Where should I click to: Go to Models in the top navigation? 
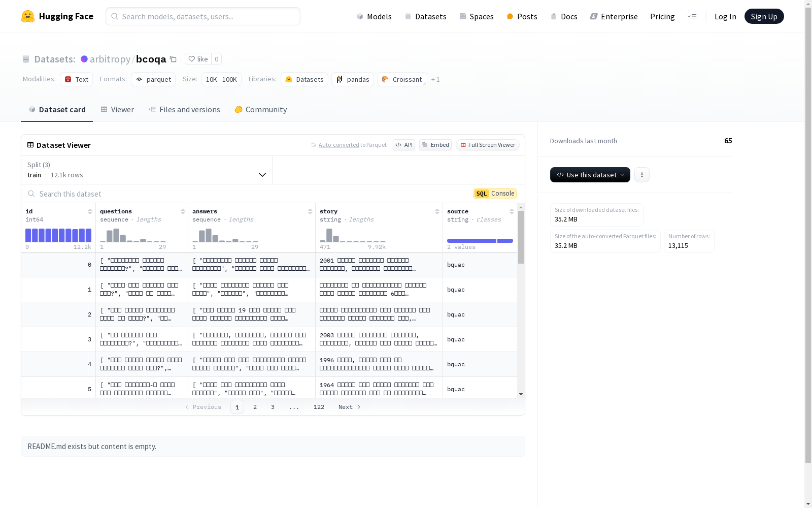click(374, 16)
